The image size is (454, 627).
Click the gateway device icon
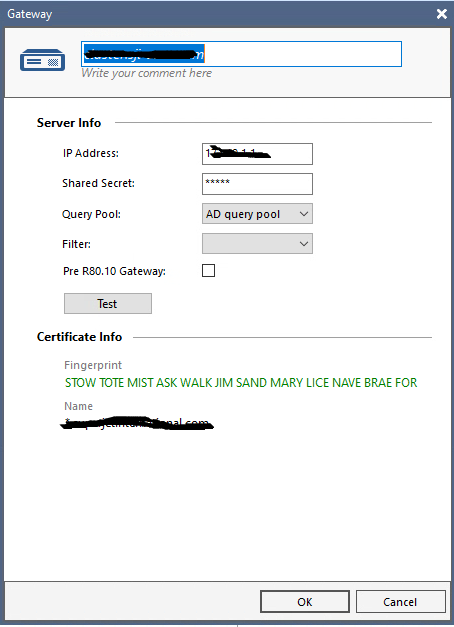click(x=42, y=60)
